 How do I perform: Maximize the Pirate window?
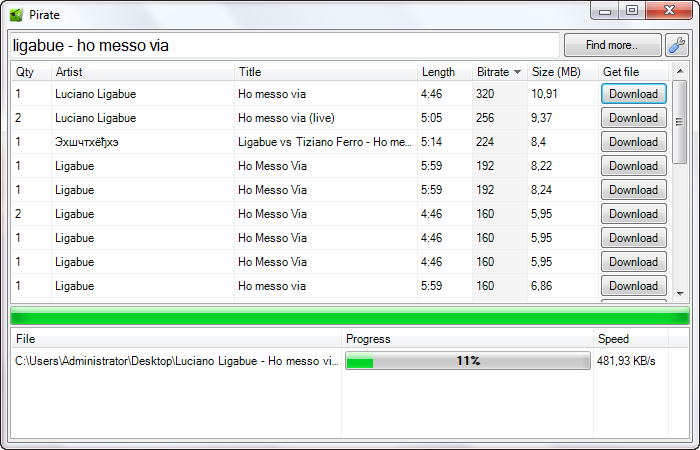[x=632, y=11]
